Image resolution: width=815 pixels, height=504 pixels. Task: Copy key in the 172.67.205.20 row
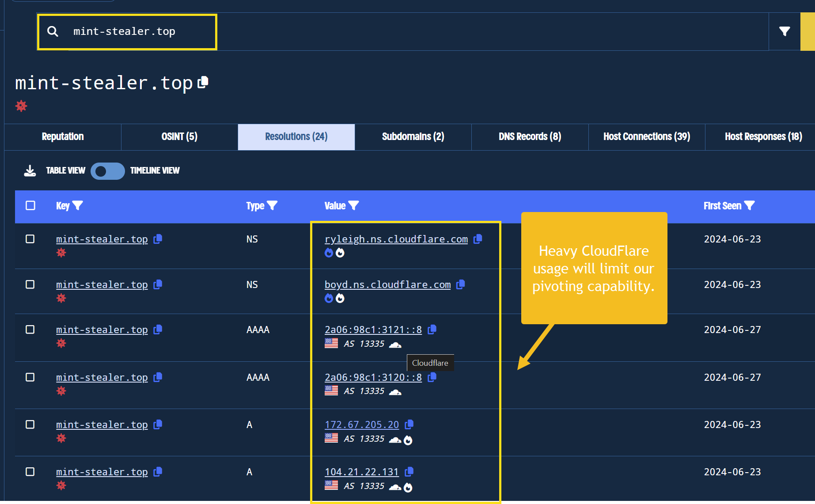(158, 424)
